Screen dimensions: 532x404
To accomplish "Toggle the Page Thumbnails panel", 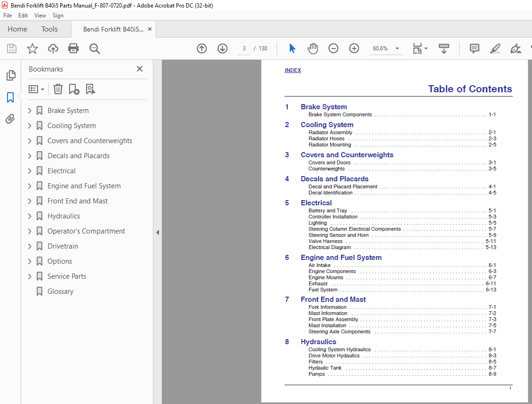I will click(x=11, y=75).
